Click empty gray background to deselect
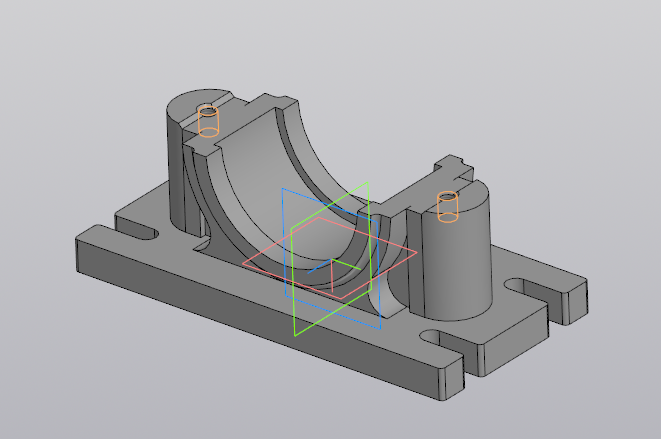This screenshot has height=439, width=661. click(x=560, y=80)
